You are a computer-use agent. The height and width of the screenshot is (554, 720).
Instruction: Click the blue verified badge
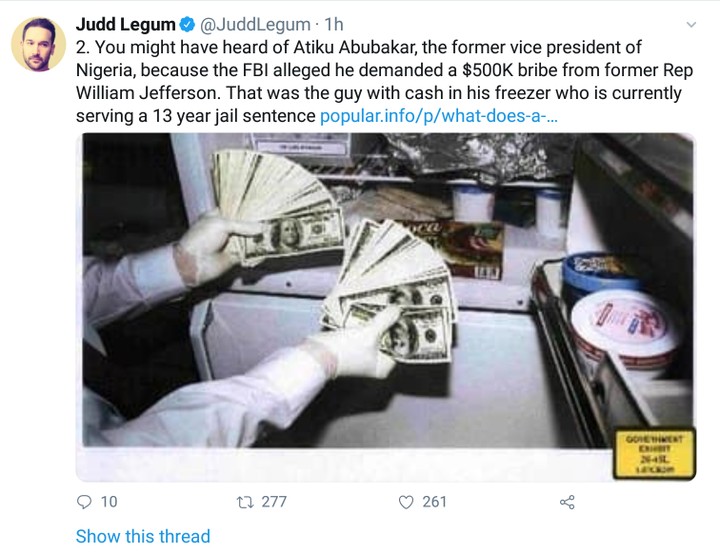tap(185, 23)
